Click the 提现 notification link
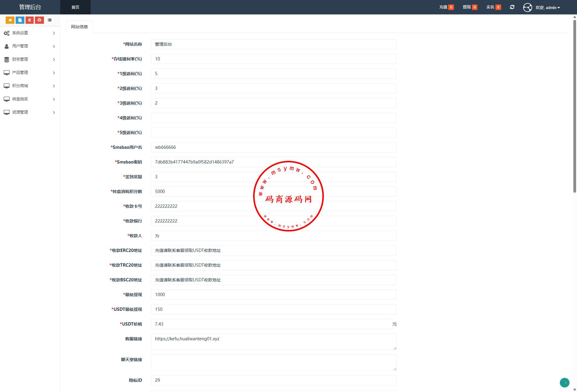The height and width of the screenshot is (392, 577). click(x=470, y=7)
